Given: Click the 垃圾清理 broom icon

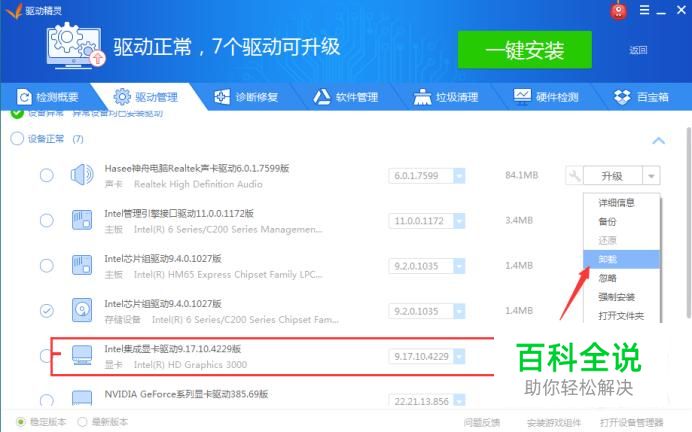Looking at the screenshot, I should click(422, 97).
